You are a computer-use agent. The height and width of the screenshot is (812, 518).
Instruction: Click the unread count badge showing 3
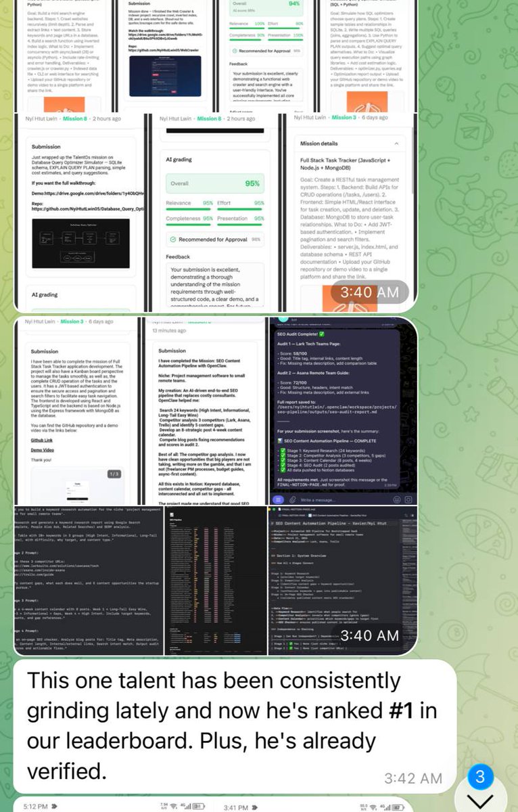tap(480, 777)
